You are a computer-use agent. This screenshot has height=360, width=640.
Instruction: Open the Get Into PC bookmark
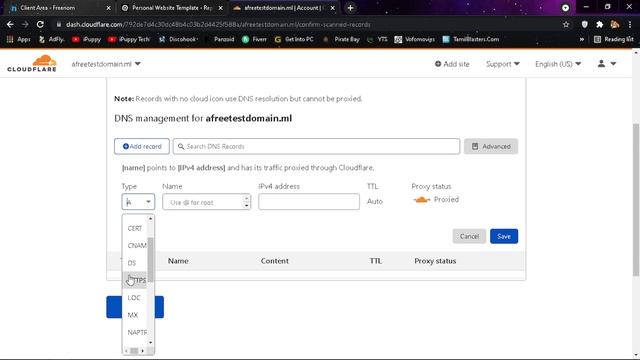(x=294, y=39)
